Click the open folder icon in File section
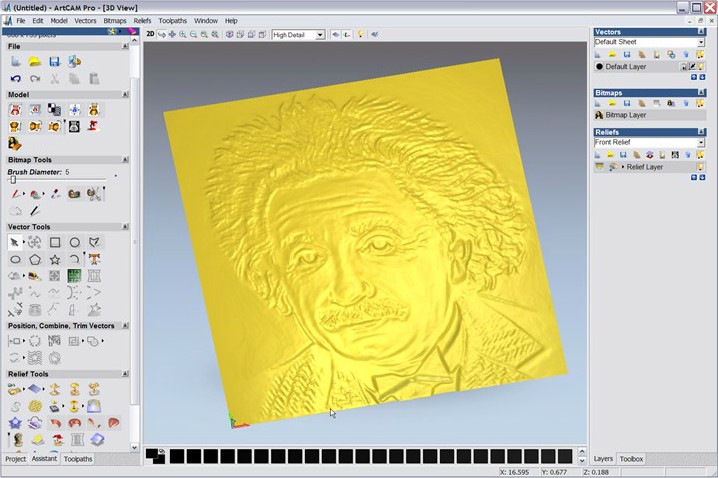Viewport: 718px width, 478px height. click(x=34, y=61)
